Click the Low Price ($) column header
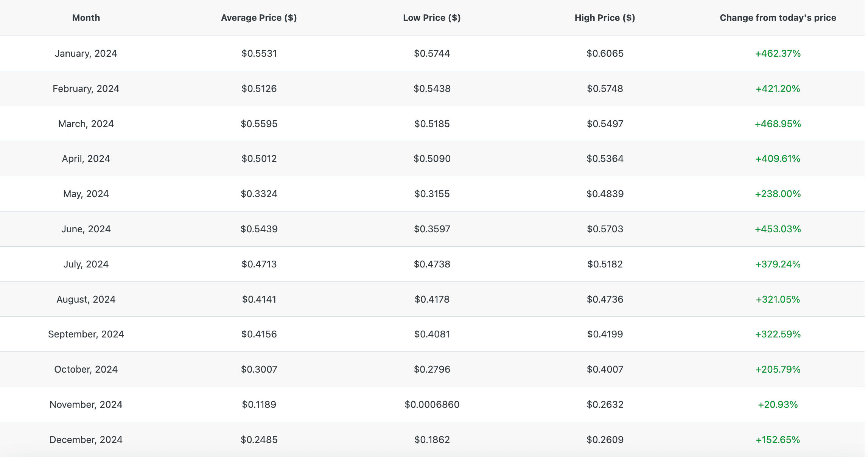The height and width of the screenshot is (457, 868). tap(432, 18)
